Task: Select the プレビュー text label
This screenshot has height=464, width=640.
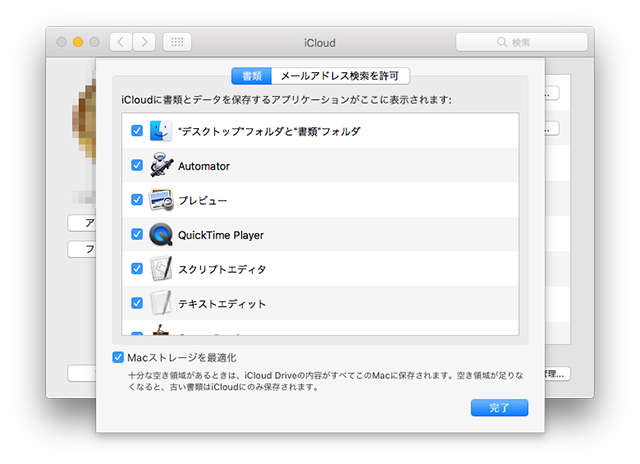Action: 202,200
